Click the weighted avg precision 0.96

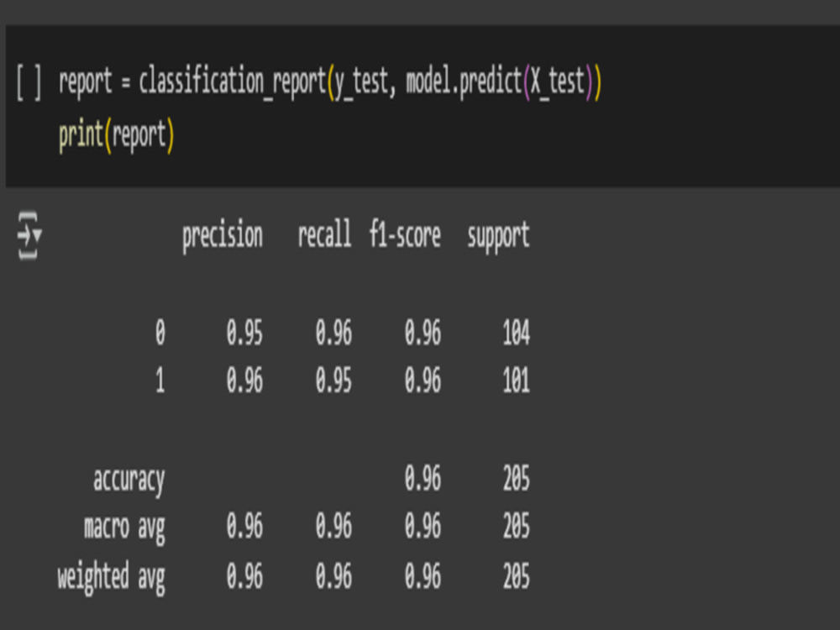pos(244,577)
